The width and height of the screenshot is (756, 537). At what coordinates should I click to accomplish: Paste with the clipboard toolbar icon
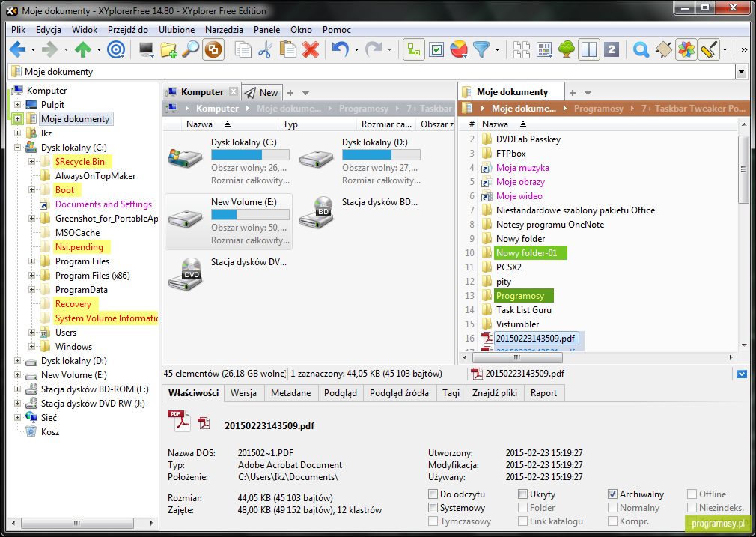coord(288,49)
